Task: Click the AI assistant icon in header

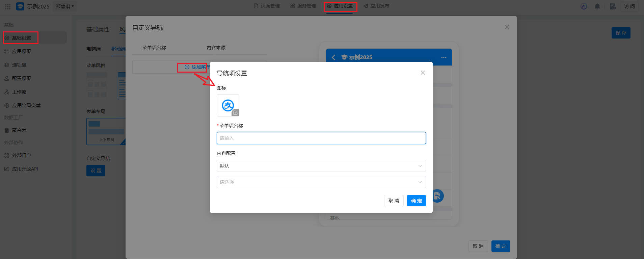Action: pyautogui.click(x=584, y=6)
